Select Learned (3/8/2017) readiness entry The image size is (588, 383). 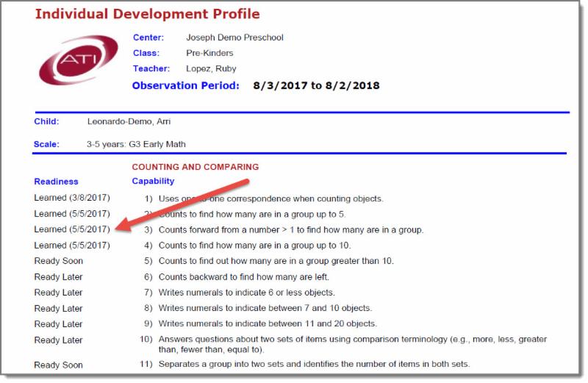[x=72, y=198]
